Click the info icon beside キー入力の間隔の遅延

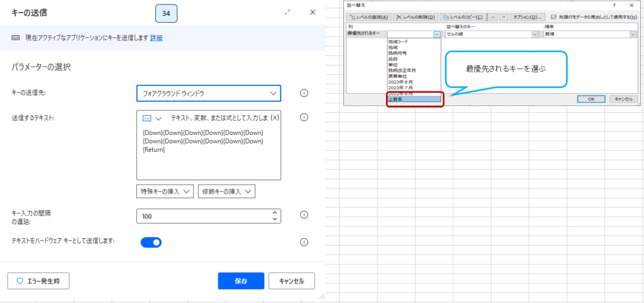tap(304, 215)
